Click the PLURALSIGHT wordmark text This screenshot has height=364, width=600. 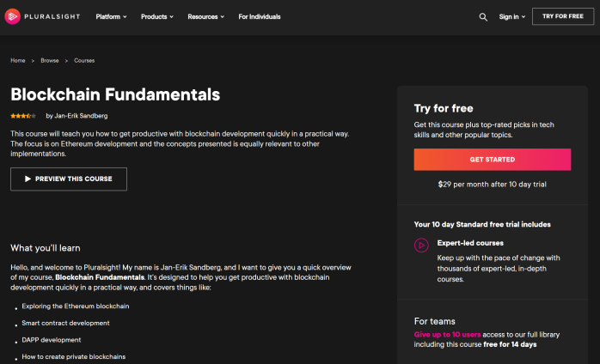[x=52, y=16]
